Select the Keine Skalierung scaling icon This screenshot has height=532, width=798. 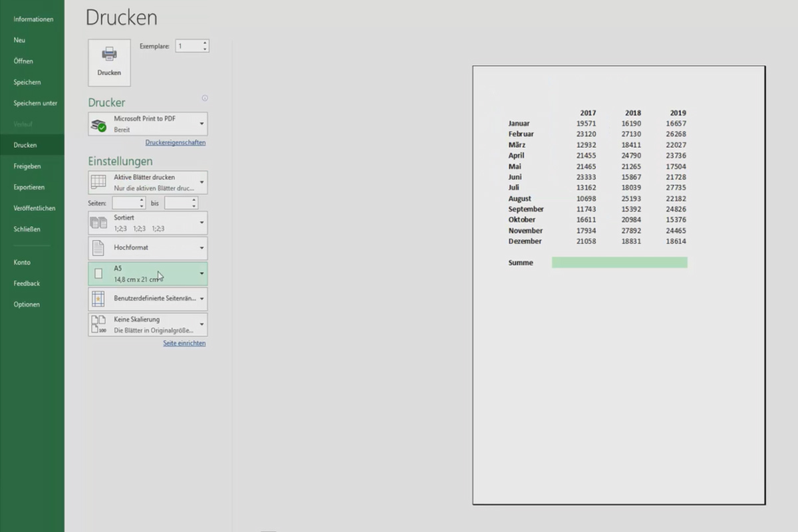point(98,324)
